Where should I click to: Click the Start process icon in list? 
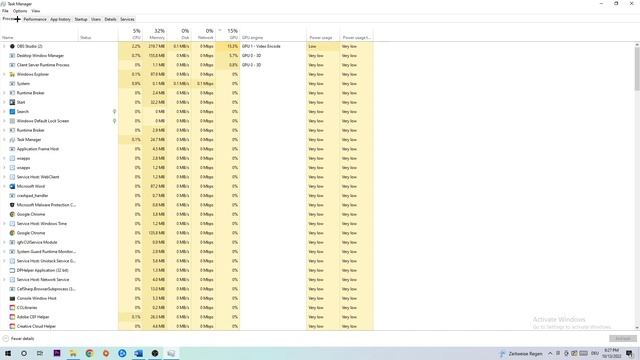coord(12,102)
